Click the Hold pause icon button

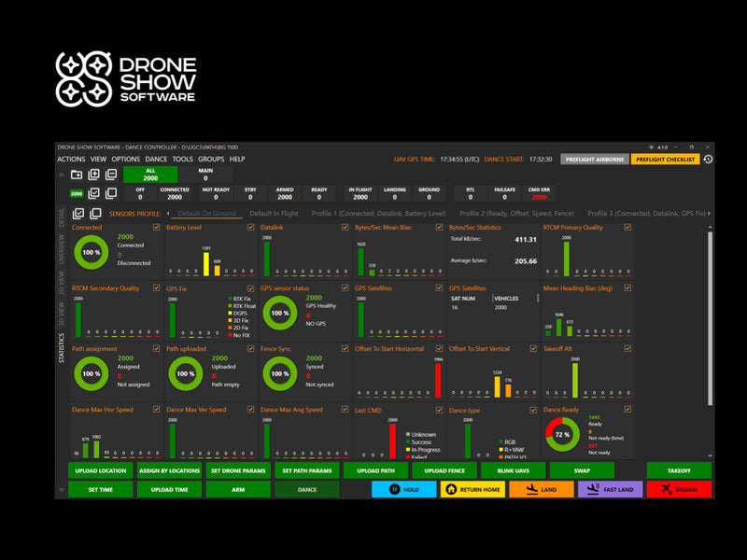click(x=404, y=489)
